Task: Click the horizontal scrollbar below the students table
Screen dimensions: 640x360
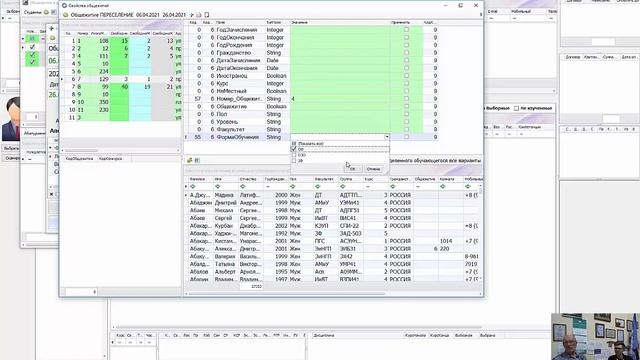Action: 286,293
